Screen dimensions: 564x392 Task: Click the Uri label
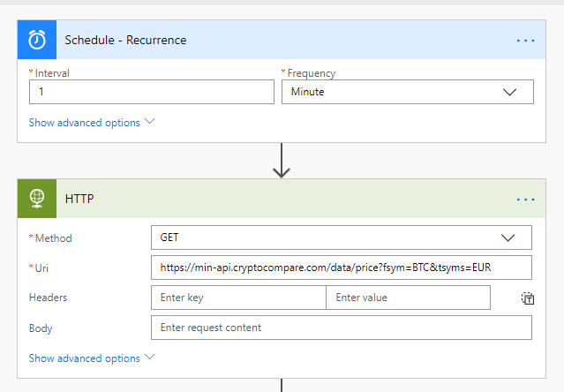click(41, 268)
